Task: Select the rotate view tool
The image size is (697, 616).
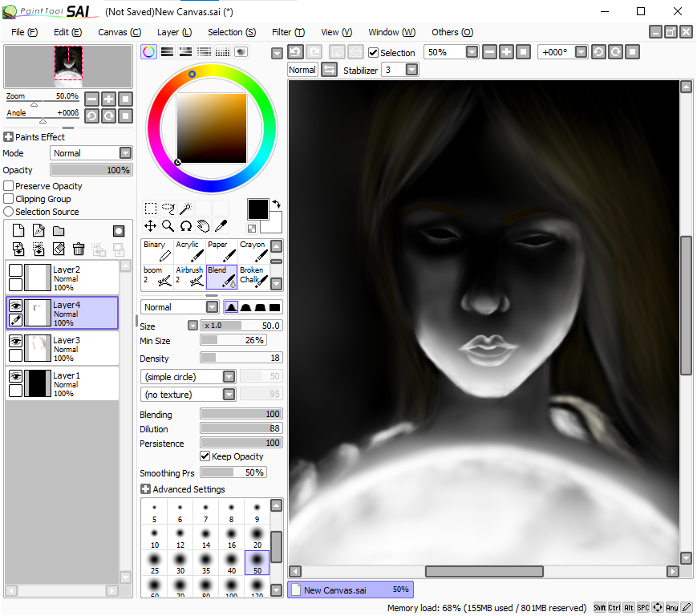Action: coord(185,225)
